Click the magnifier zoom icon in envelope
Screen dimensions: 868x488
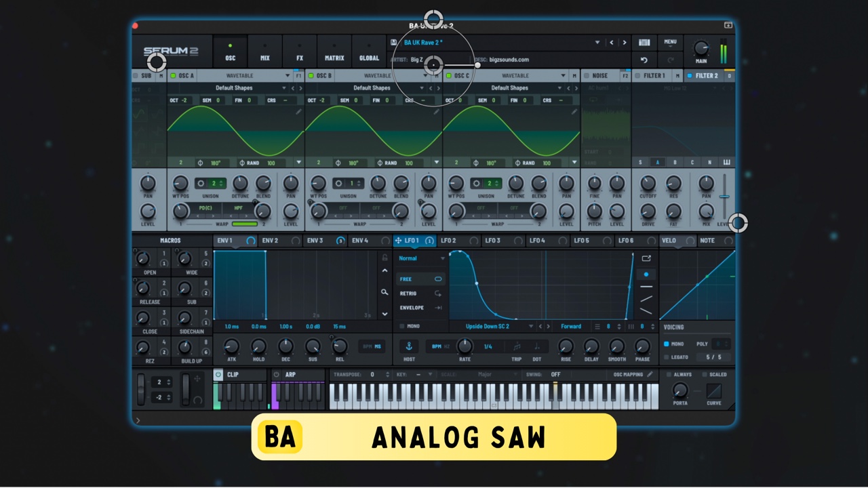point(384,292)
